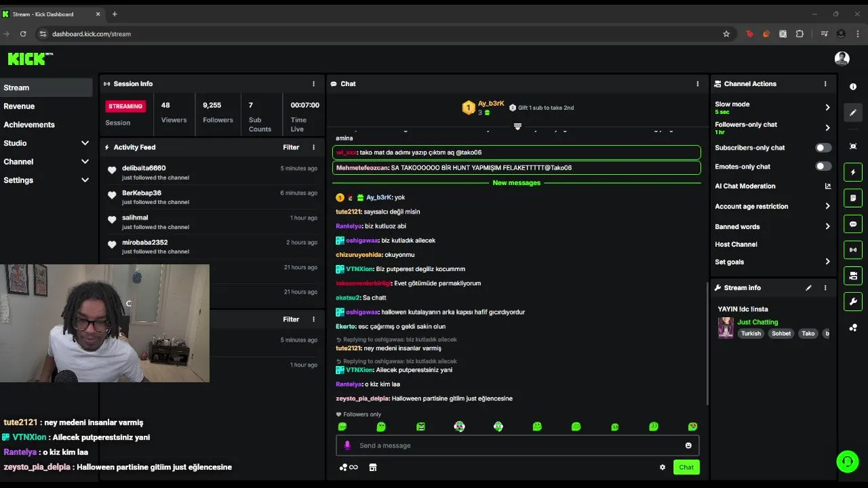Viewport: 868px width, 488px height.
Task: Click the Turkish stream tag
Action: click(x=751, y=333)
